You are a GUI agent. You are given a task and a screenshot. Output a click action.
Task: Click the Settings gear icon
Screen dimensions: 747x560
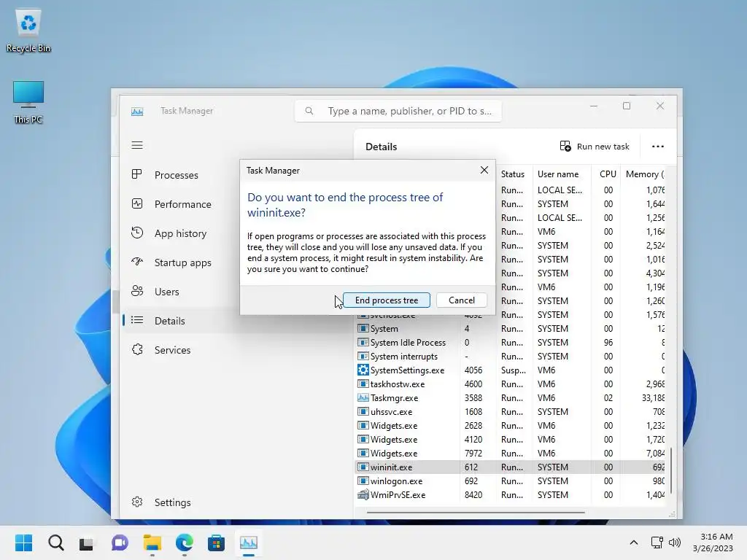[x=137, y=502]
